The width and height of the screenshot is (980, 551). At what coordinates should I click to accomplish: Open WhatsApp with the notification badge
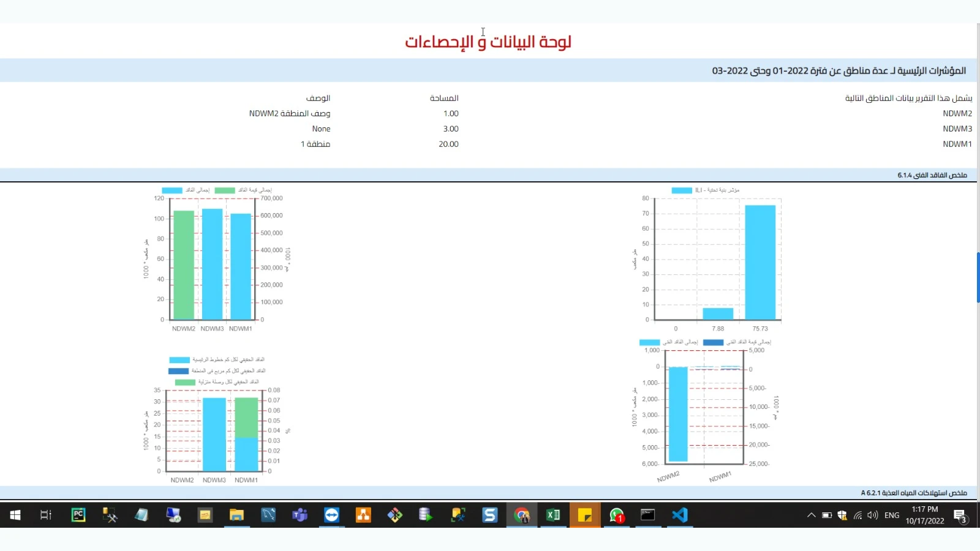617,515
